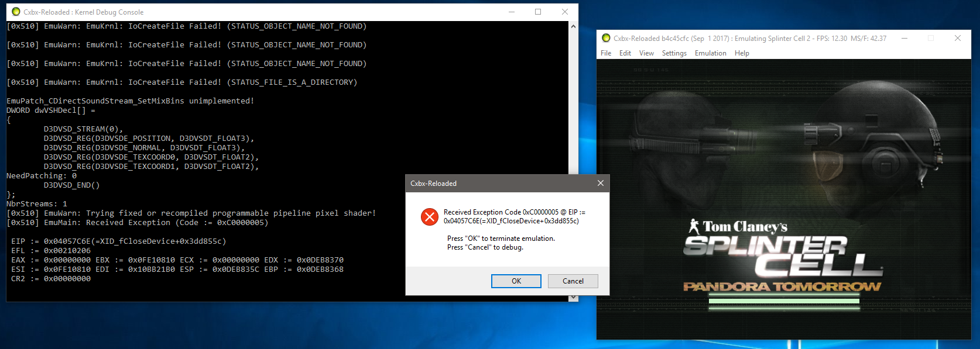This screenshot has height=349, width=980.
Task: Click the EBP register value 0x0DEB8368
Action: pos(320,269)
